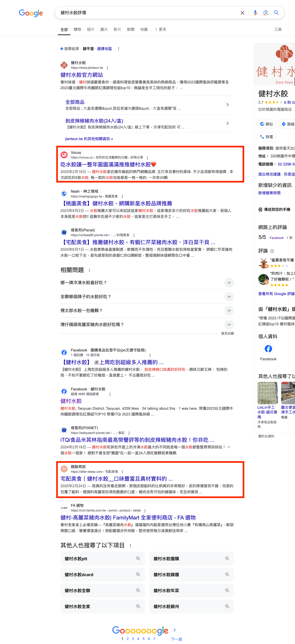This screenshot has width=295, height=644.
Task: Click 意見回饋 feedback link
Action: click(x=227, y=333)
